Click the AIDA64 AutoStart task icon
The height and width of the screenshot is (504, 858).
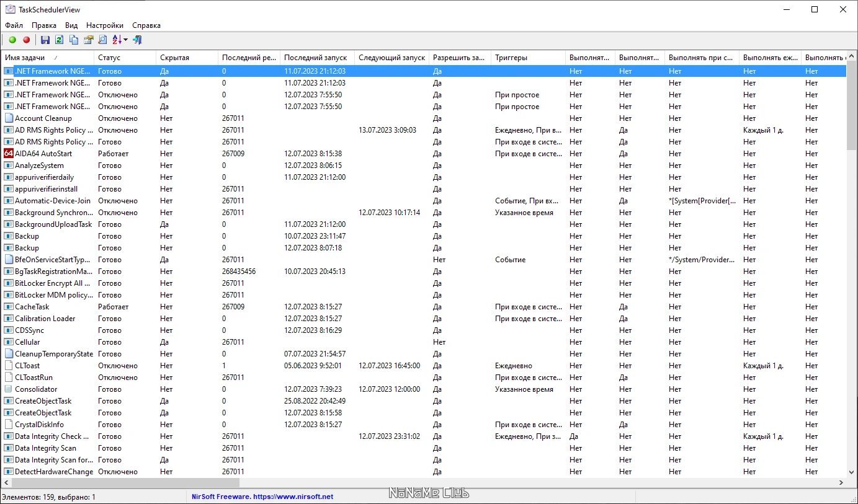tap(9, 154)
